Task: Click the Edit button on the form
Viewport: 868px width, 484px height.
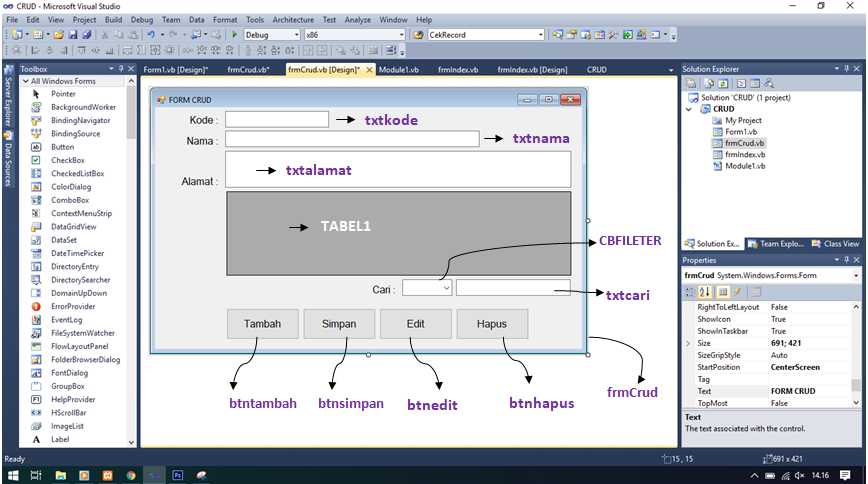Action: tap(415, 324)
